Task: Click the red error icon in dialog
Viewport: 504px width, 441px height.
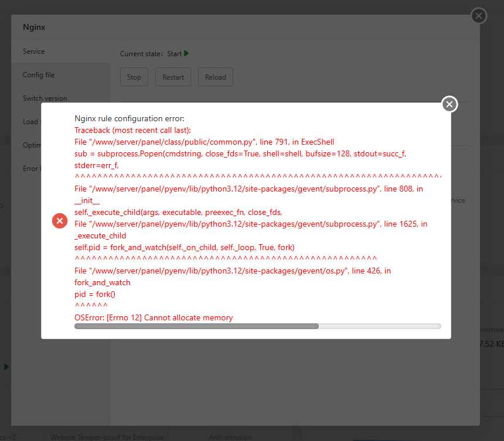Action: click(60, 221)
